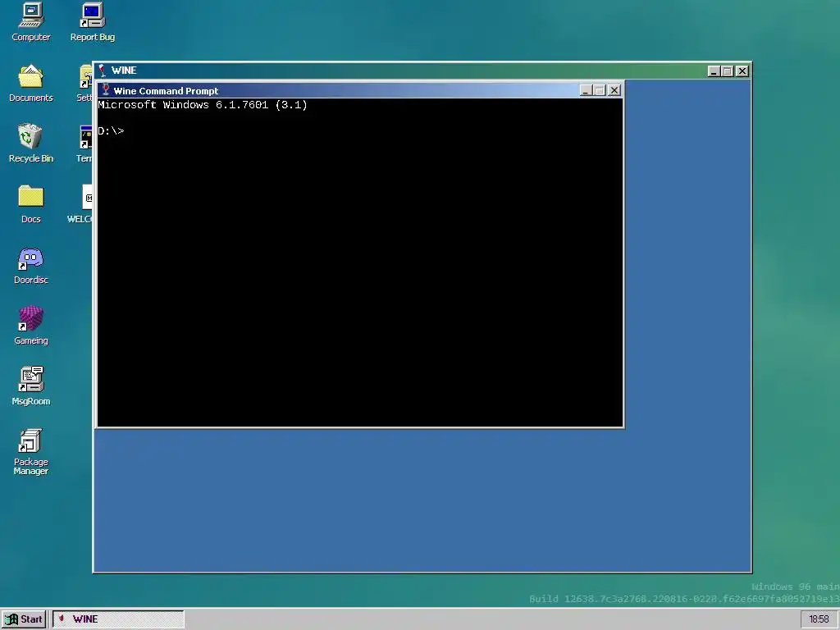Open the Package Manager shortcut

(30, 452)
